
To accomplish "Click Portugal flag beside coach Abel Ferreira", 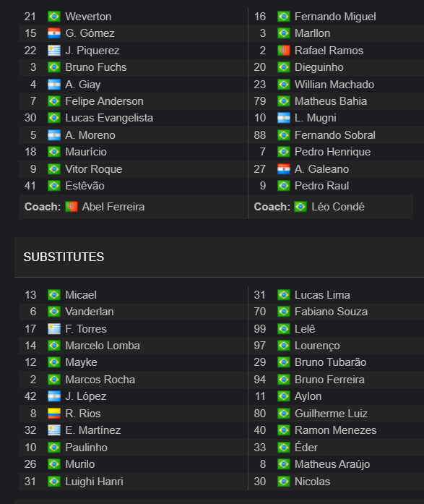I will pos(72,207).
